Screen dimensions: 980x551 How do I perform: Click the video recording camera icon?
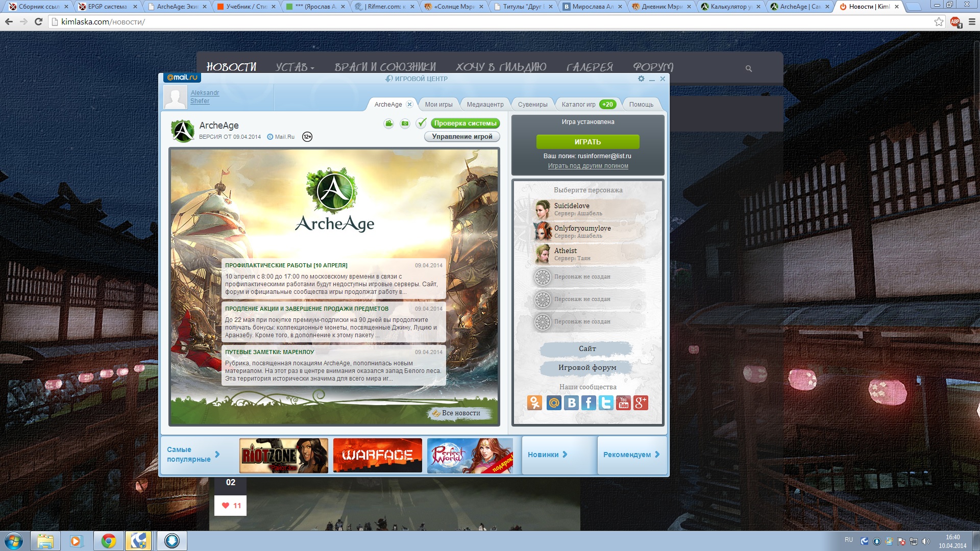coord(389,123)
